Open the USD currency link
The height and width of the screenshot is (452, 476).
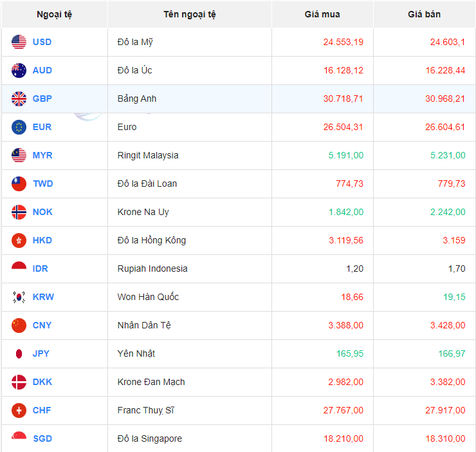pos(42,42)
